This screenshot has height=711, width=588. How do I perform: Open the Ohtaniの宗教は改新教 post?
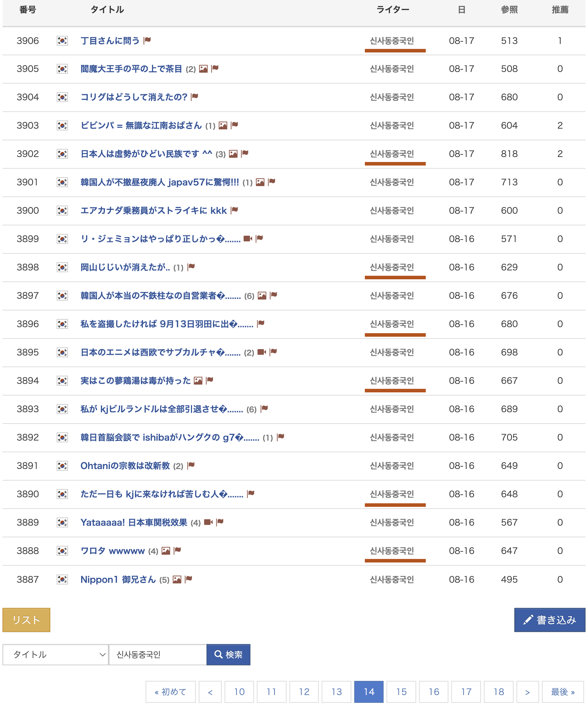click(x=125, y=466)
